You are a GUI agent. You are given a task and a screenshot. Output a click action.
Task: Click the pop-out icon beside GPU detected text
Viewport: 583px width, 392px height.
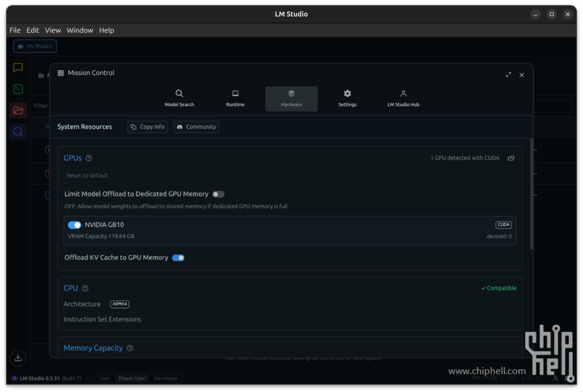coord(511,158)
